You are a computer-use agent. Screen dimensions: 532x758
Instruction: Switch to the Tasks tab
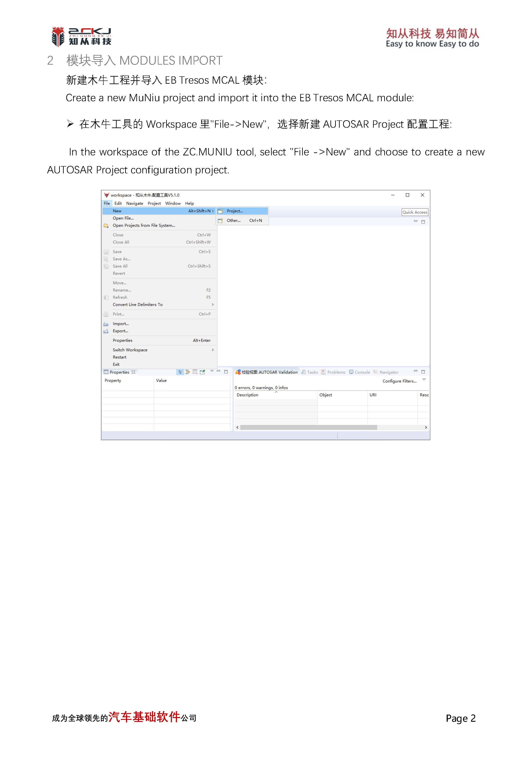click(x=309, y=372)
